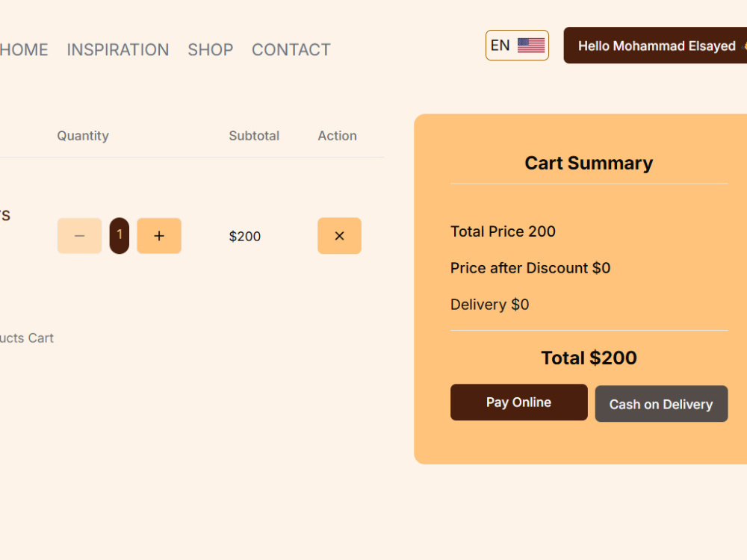Click the Action column header
This screenshot has width=747, height=560.
tap(338, 136)
